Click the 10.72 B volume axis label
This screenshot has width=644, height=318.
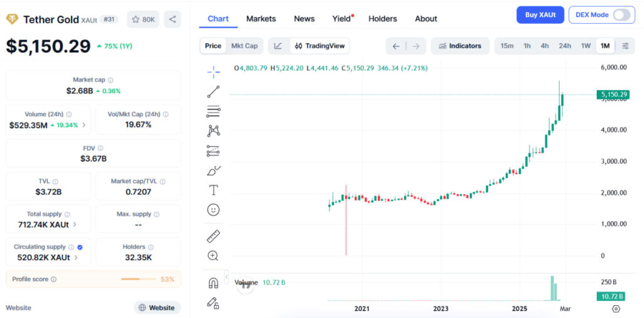[x=613, y=296]
